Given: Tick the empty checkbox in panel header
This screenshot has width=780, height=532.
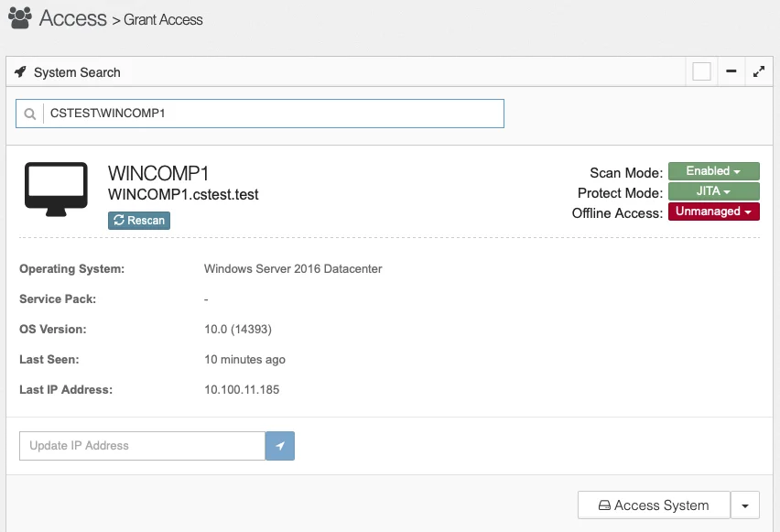Looking at the screenshot, I should (x=701, y=71).
